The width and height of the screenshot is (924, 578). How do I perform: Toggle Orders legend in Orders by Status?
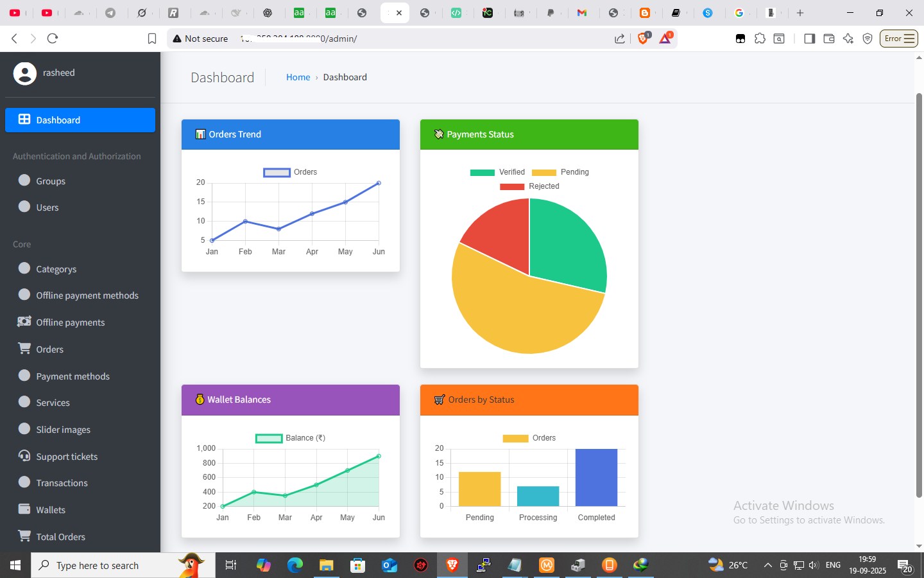[529, 438]
